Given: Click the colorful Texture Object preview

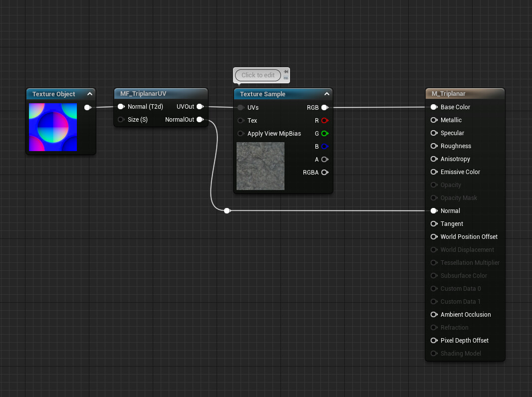Looking at the screenshot, I should [52, 127].
